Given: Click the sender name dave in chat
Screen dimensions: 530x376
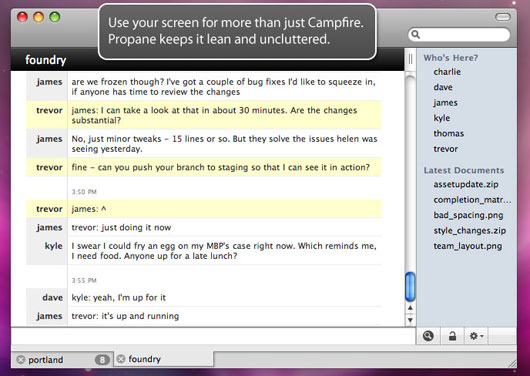Looking at the screenshot, I should (x=52, y=298).
